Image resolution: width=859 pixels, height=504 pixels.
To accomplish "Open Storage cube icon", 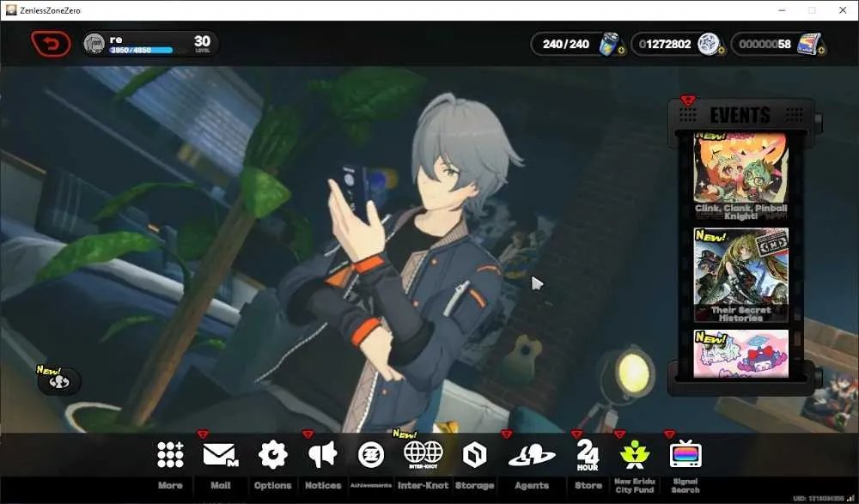I will (x=474, y=455).
